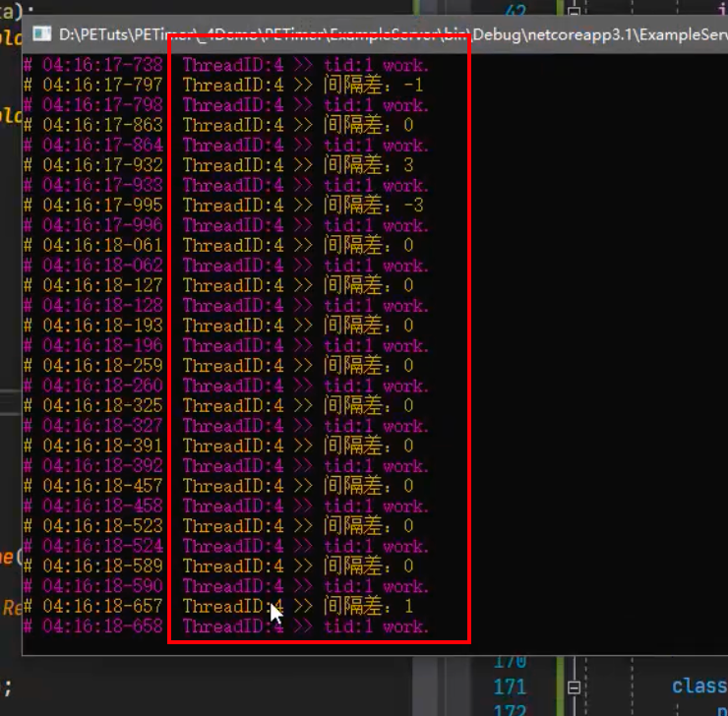Select timestamp 04:16:18-524 in console
This screenshot has width=728, height=716.
point(102,546)
